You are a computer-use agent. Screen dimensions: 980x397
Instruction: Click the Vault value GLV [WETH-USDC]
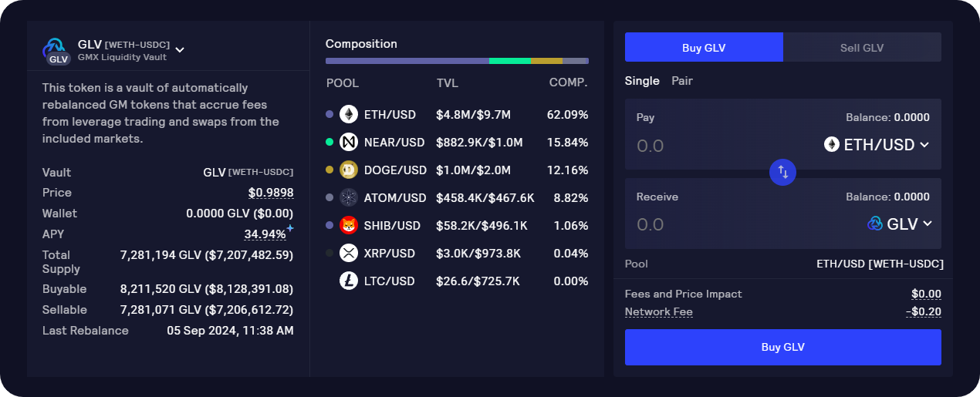[x=248, y=172]
